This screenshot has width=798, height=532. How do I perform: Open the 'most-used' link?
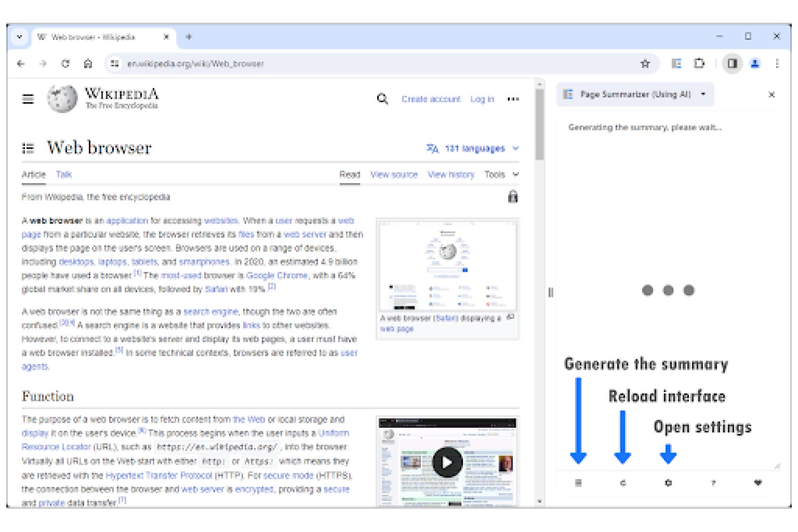click(x=181, y=276)
